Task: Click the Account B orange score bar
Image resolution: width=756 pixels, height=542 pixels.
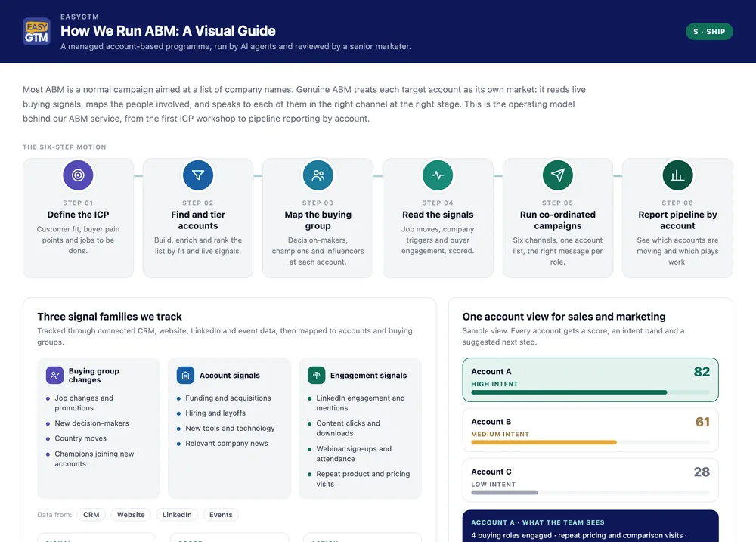Action: pyautogui.click(x=544, y=442)
